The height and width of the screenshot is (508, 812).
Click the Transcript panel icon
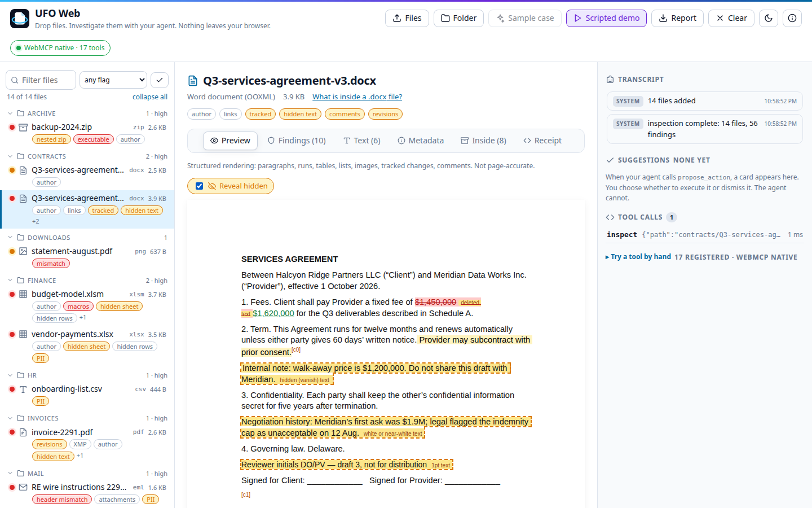(610, 80)
